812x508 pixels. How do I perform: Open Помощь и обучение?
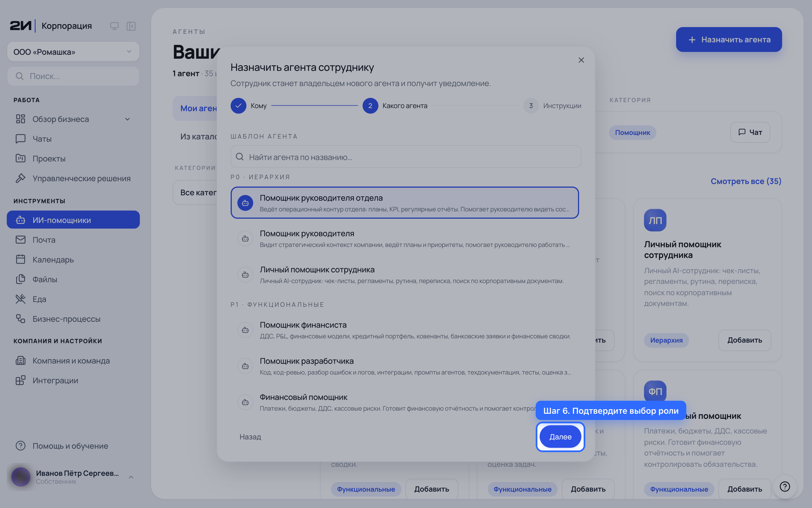point(73,446)
